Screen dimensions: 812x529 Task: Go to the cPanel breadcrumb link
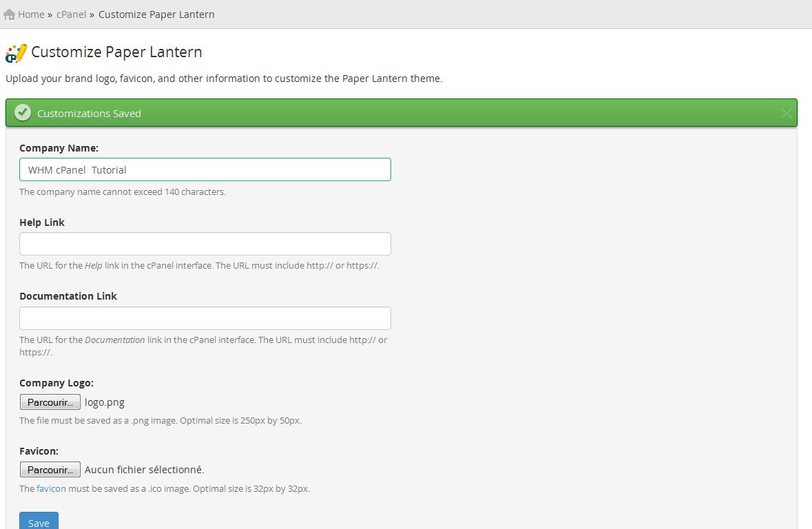(x=72, y=14)
